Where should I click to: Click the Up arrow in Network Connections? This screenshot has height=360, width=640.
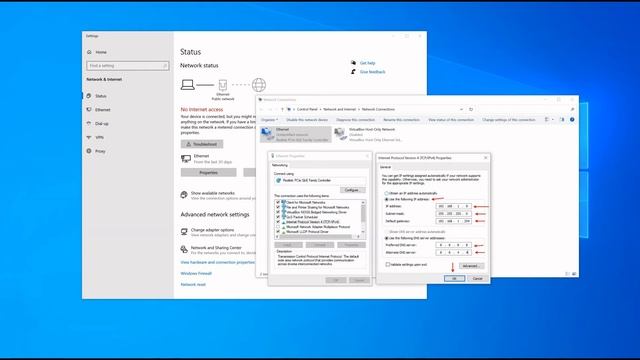pyautogui.click(x=282, y=109)
